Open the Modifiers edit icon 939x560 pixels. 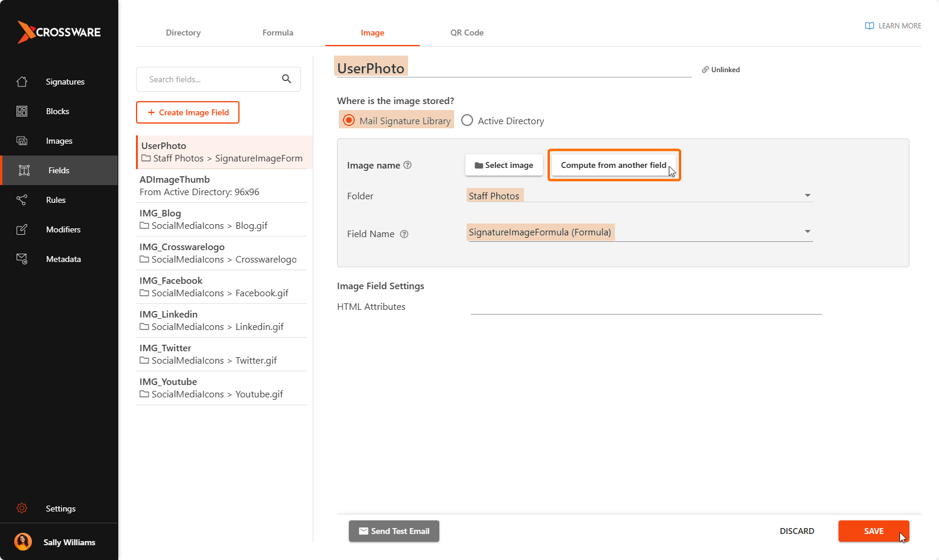22,229
